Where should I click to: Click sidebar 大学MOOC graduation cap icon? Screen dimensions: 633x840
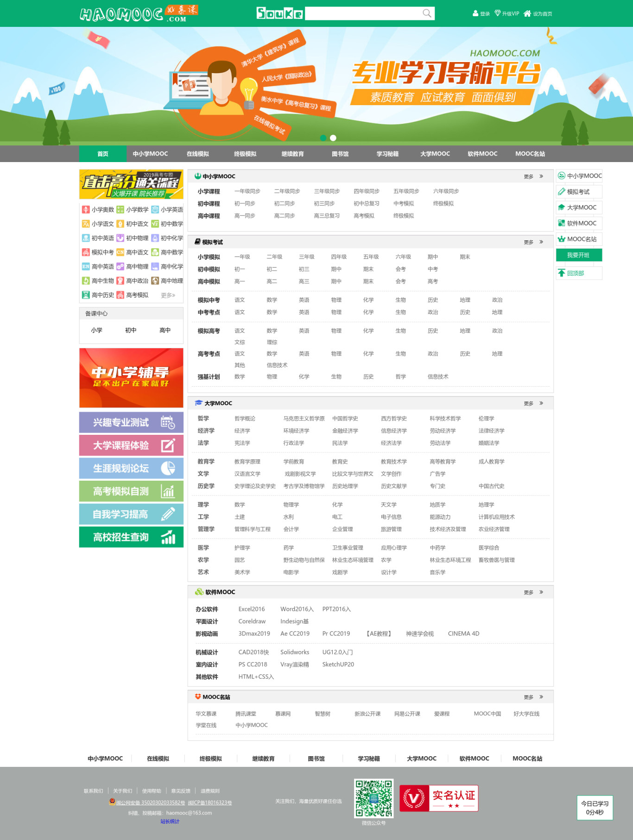562,207
